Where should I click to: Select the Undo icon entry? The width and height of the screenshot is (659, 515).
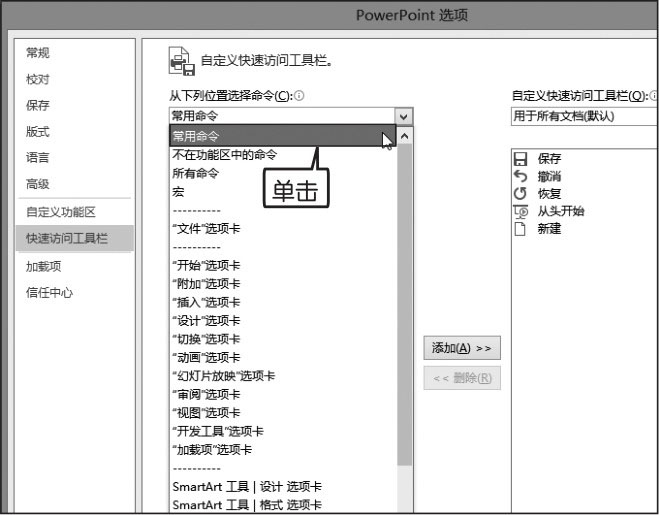point(520,176)
